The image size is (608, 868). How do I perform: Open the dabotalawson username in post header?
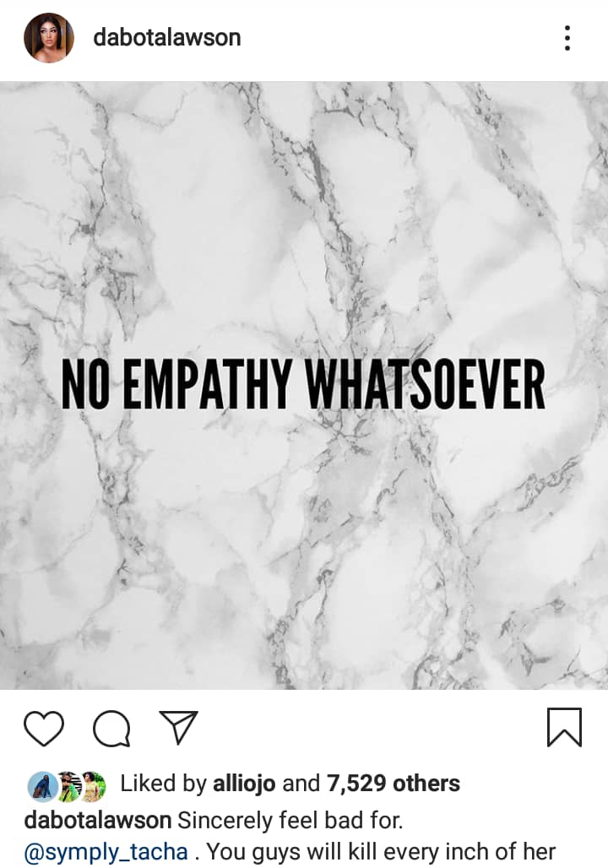(166, 38)
